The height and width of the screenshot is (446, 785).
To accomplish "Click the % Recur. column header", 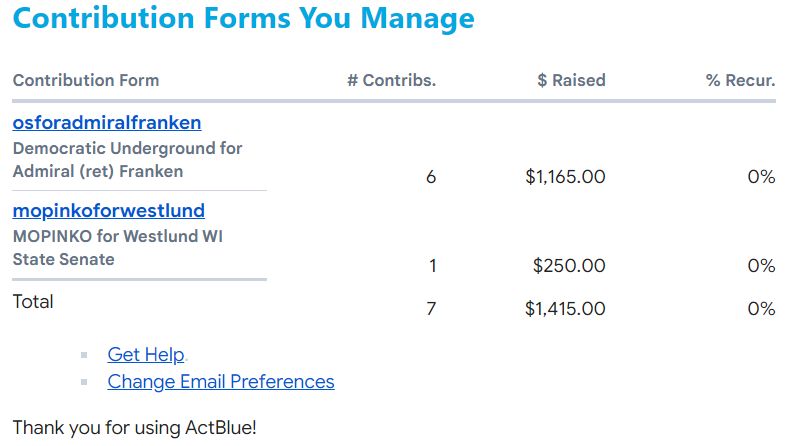I will coord(740,80).
